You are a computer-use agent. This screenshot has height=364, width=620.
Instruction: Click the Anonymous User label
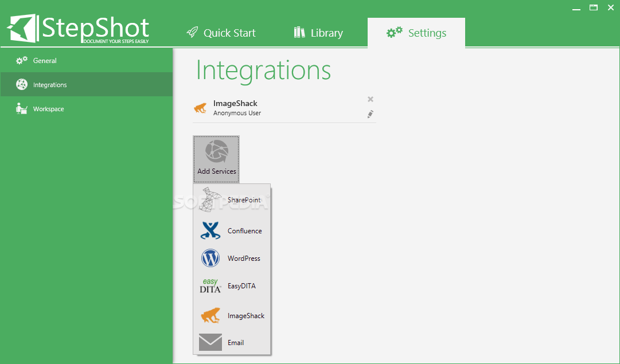237,113
